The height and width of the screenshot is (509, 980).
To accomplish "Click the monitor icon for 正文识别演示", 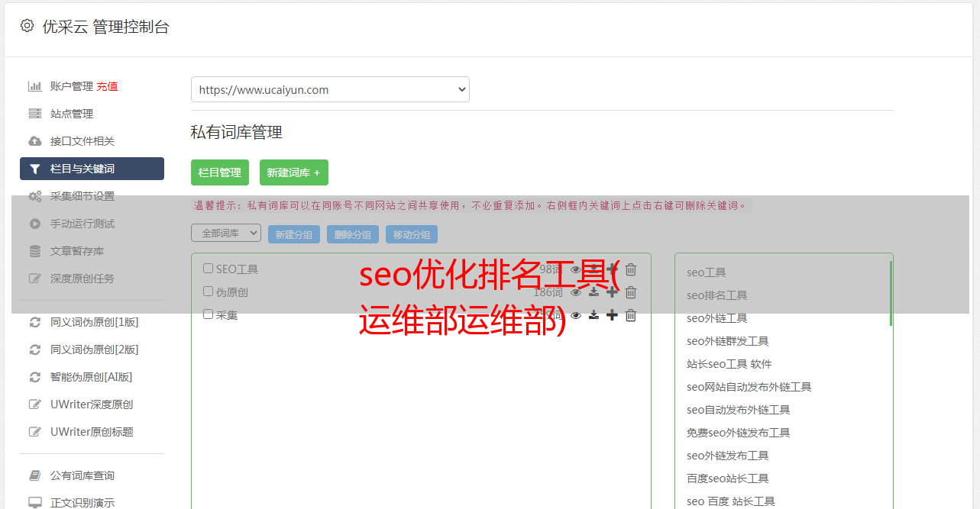I will click(x=35, y=503).
